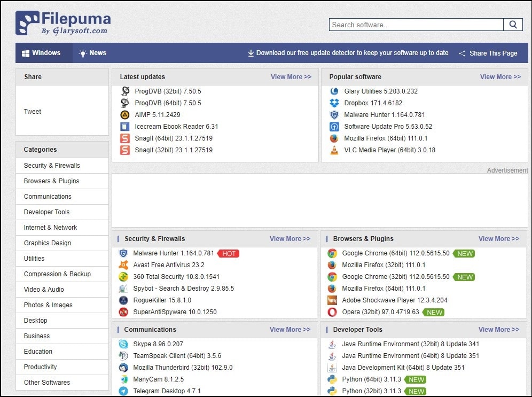This screenshot has height=397, width=532.
Task: Click the RogueKiller icon
Action: (123, 300)
